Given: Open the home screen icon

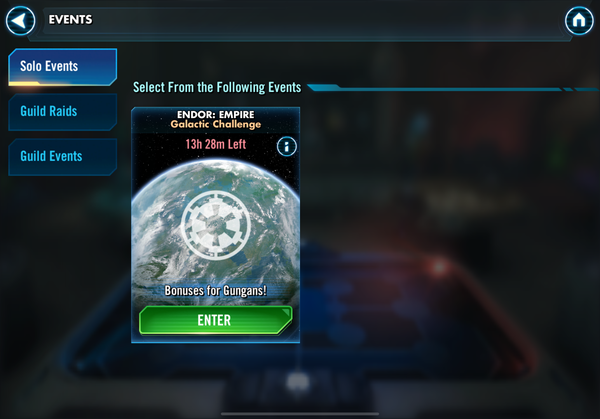Looking at the screenshot, I should [579, 20].
